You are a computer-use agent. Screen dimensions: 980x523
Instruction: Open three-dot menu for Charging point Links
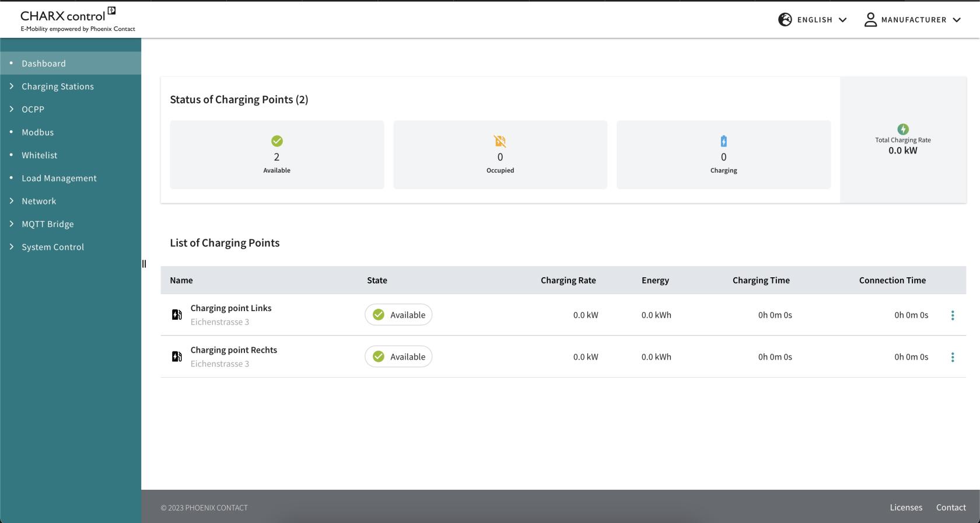[x=953, y=315]
